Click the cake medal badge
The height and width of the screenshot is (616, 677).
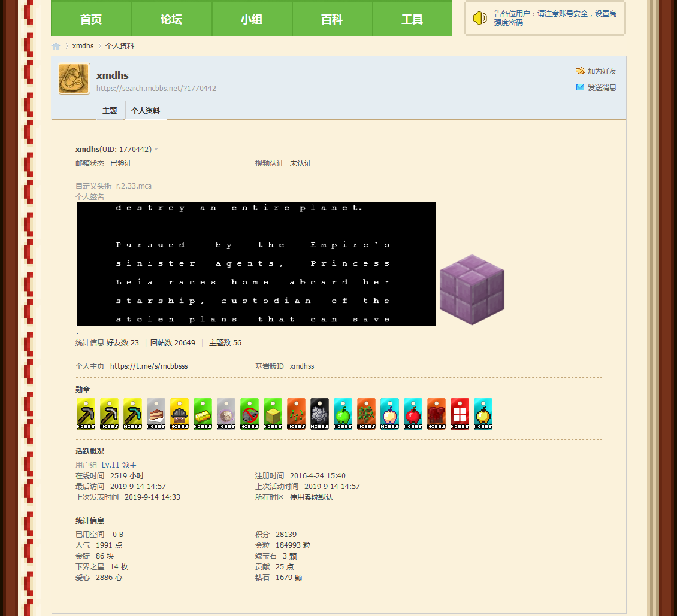click(x=156, y=414)
